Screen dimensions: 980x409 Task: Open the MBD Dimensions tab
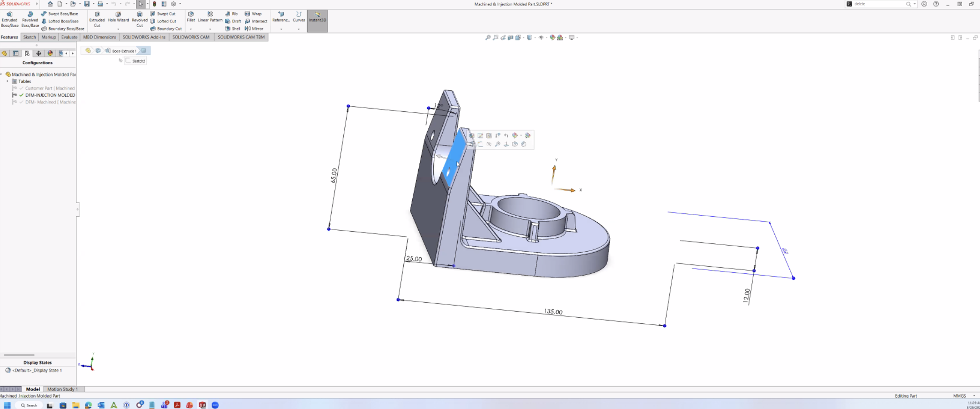pos(99,37)
